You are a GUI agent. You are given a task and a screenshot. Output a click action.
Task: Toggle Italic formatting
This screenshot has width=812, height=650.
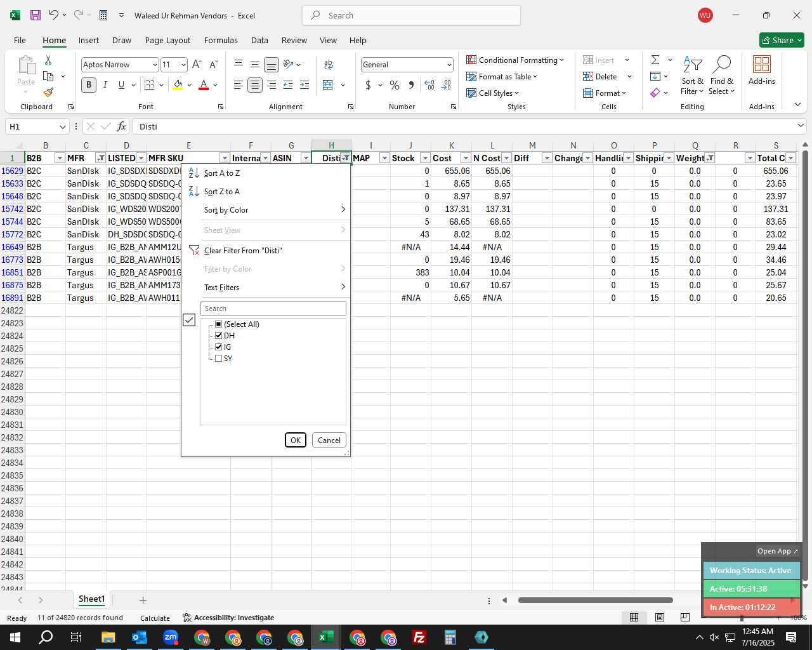coord(105,85)
